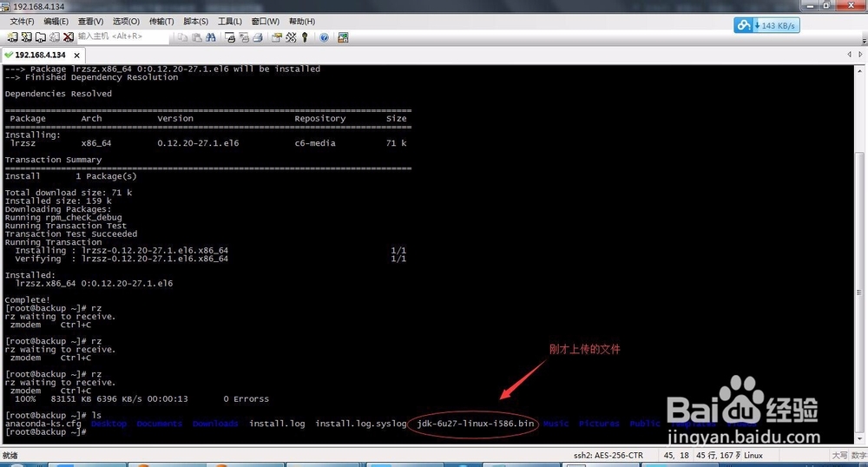Screen dimensions: 868x467
Task: Click jdk-6u27-linux-i586.bin file name
Action: point(476,424)
